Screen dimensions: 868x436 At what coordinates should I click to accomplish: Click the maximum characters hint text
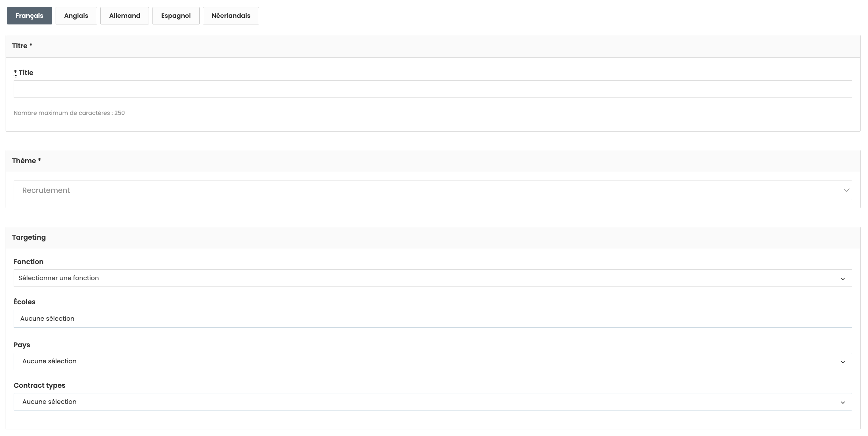point(69,113)
